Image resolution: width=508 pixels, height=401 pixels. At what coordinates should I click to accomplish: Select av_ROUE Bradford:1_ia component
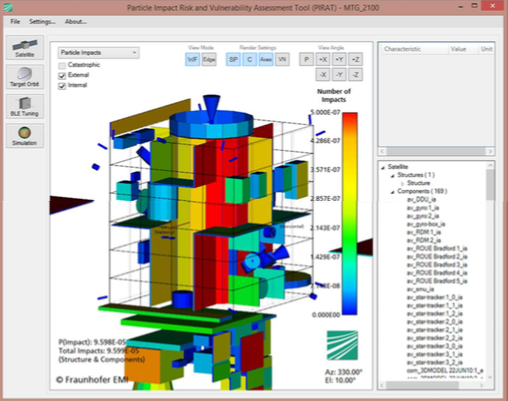coord(437,249)
